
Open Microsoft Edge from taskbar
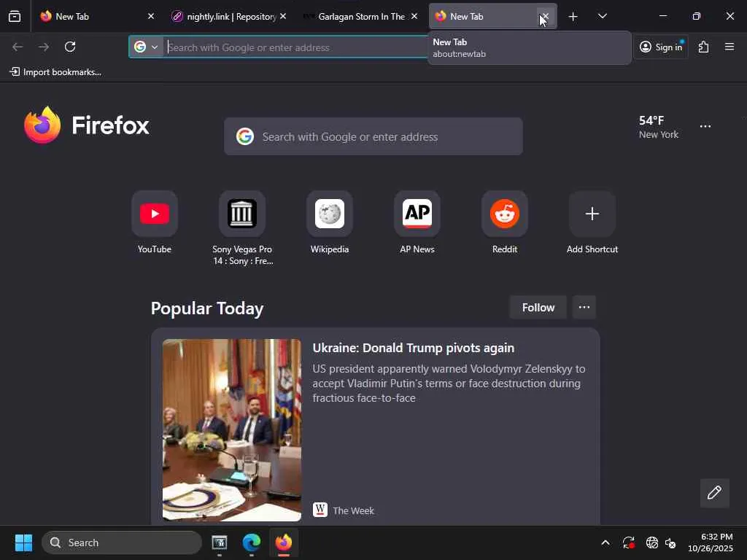[252, 542]
